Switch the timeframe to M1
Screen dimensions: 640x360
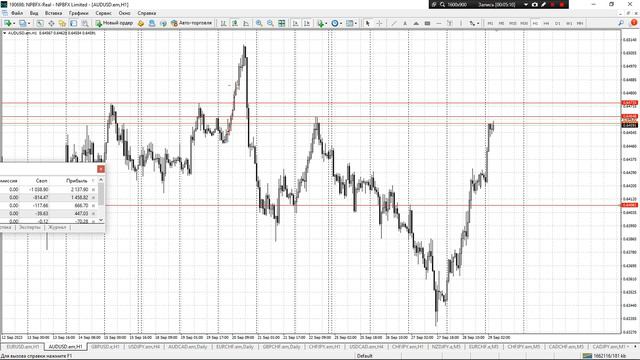pos(490,23)
